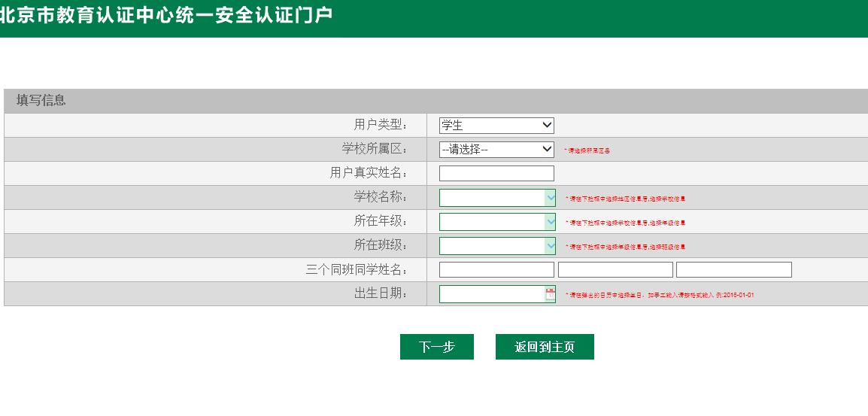Expand the 所在年级 combo box arrow
This screenshot has width=868, height=416.
click(x=551, y=222)
